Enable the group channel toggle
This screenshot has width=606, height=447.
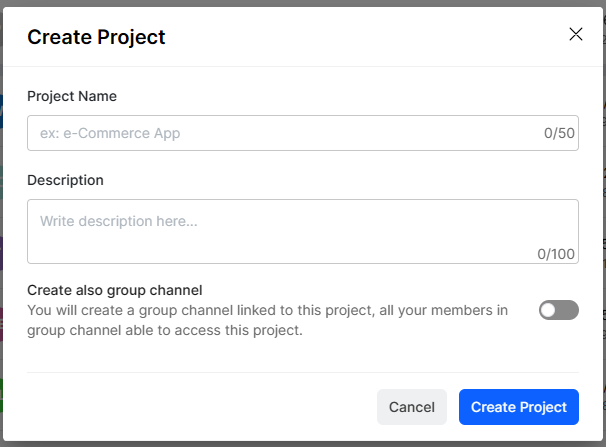[558, 310]
